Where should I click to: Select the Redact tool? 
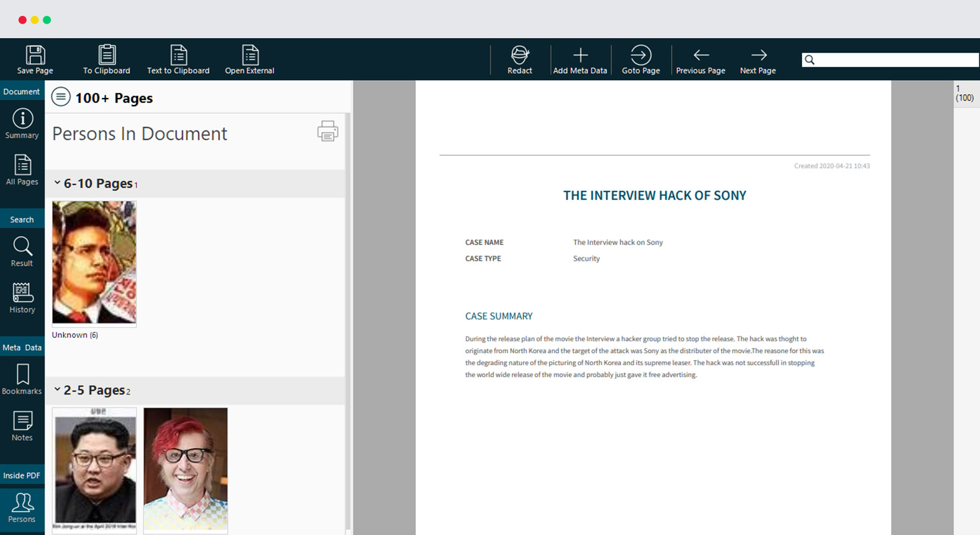click(520, 55)
